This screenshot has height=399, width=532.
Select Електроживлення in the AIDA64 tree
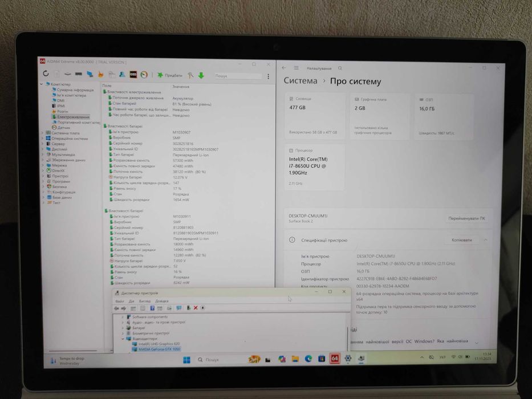coord(71,117)
